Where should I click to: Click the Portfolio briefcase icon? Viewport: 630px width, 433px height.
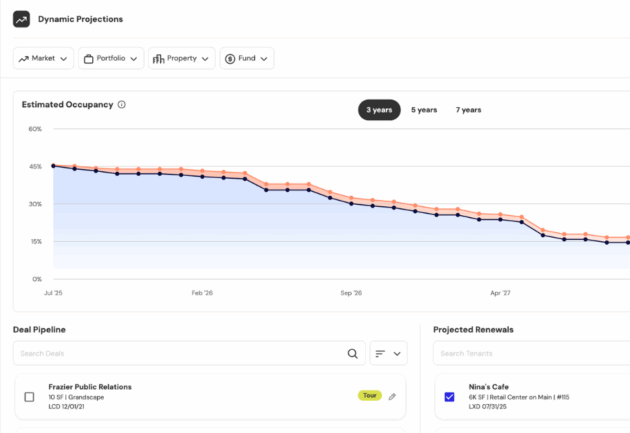click(88, 59)
